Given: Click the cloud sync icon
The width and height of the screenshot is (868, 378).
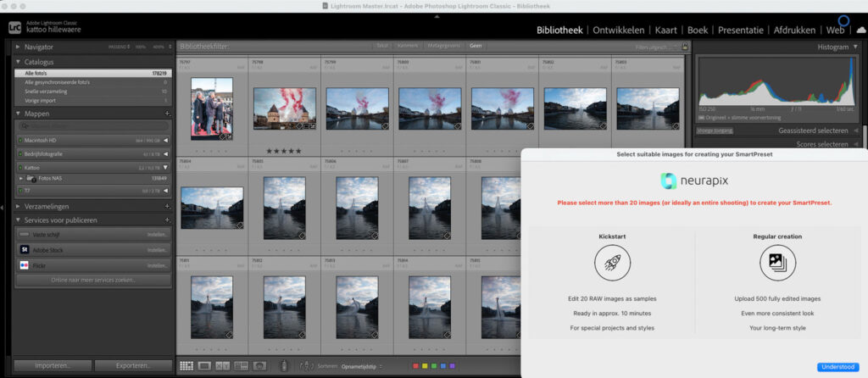Looking at the screenshot, I should (860, 30).
